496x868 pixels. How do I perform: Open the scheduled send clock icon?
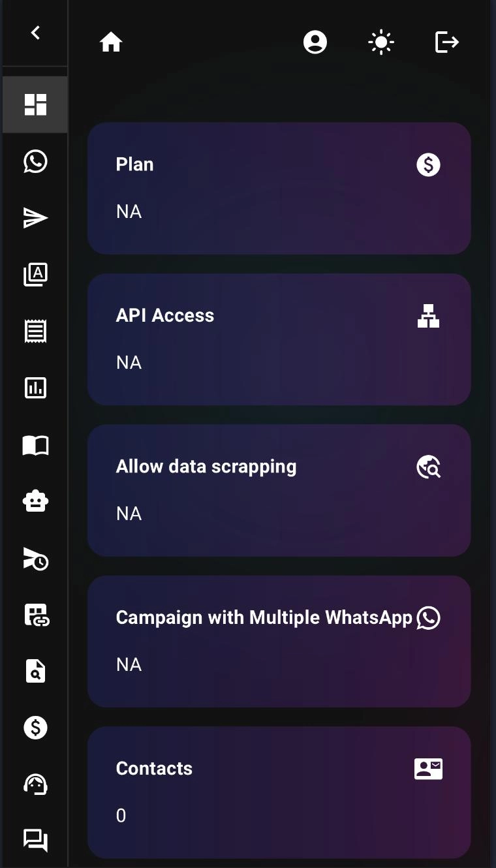35,559
